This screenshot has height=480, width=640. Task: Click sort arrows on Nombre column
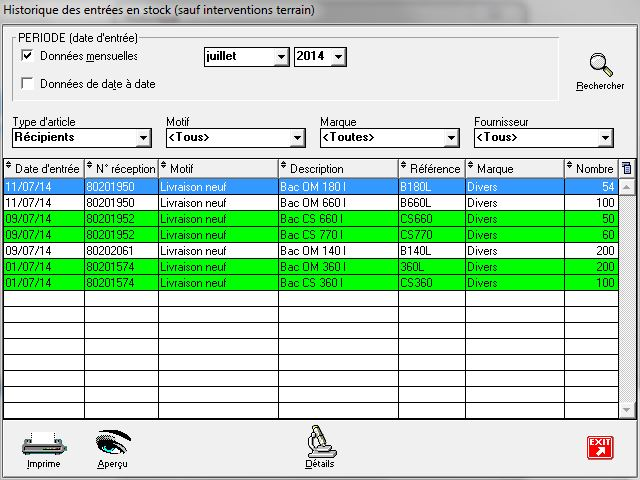point(570,168)
